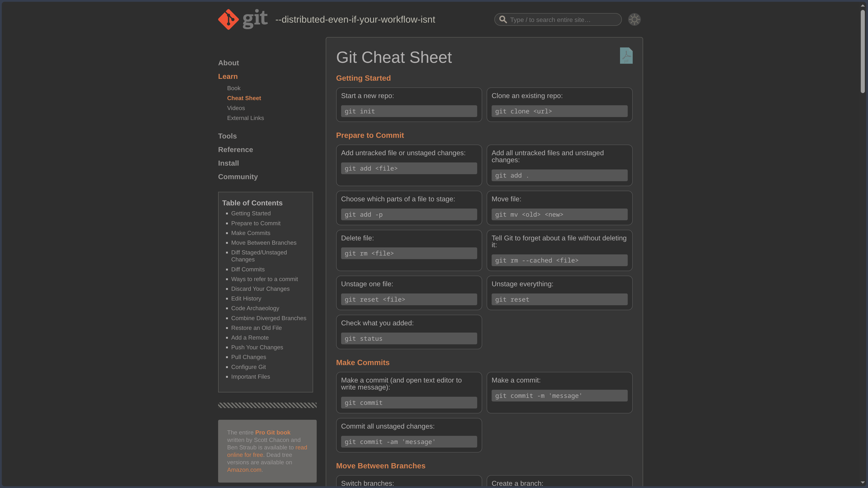The image size is (868, 488).
Task: Click the page vertical scrollbar thumb
Action: pos(863,51)
